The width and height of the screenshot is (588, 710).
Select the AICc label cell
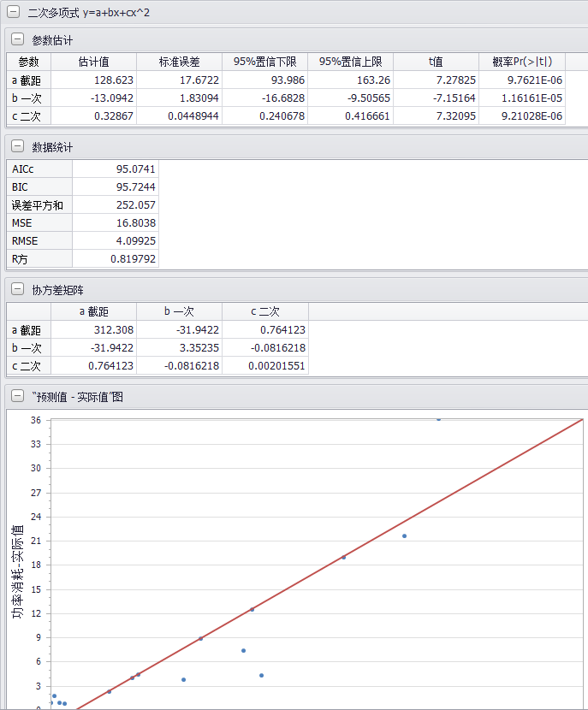39,169
